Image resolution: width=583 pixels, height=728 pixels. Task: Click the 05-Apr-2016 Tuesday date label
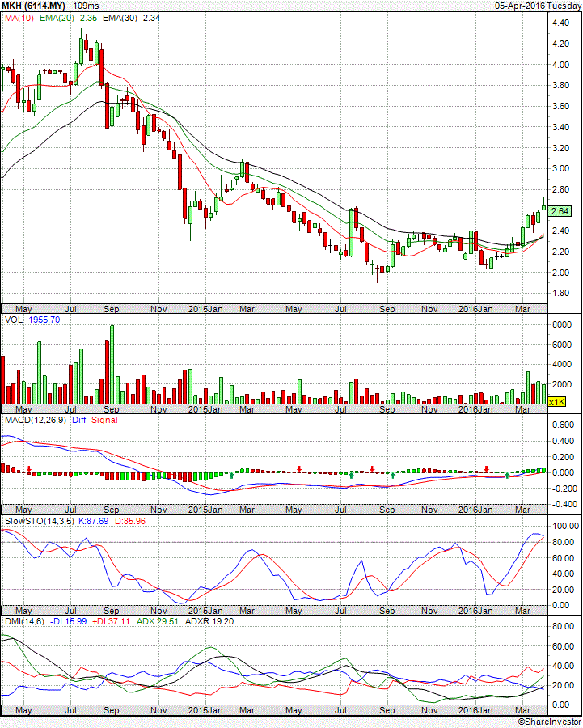click(x=538, y=6)
